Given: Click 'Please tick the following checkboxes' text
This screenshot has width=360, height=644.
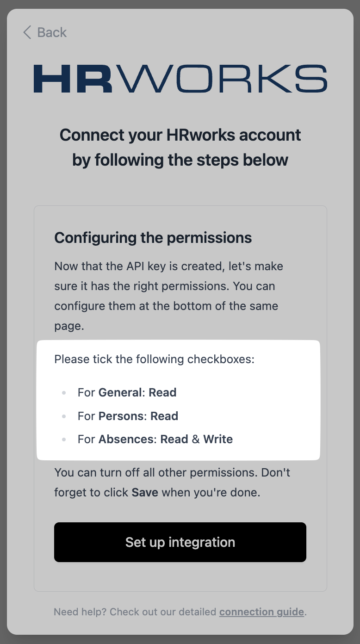Looking at the screenshot, I should 155,359.
